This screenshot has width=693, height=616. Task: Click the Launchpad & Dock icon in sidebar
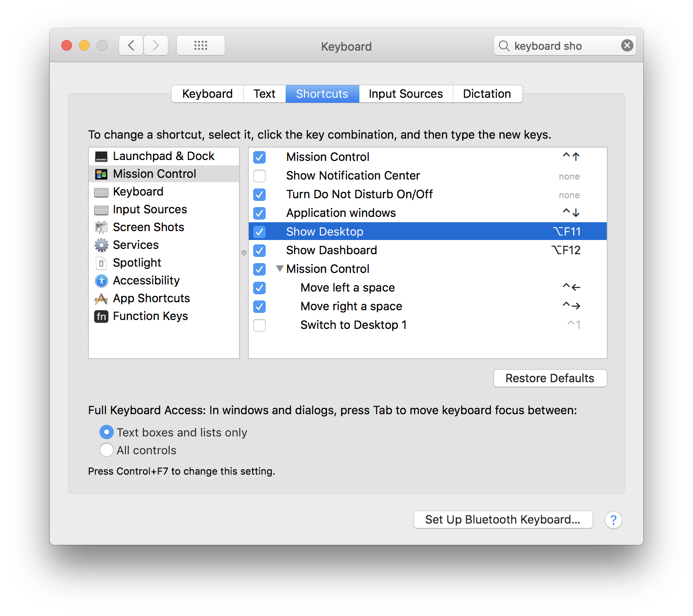pos(101,156)
